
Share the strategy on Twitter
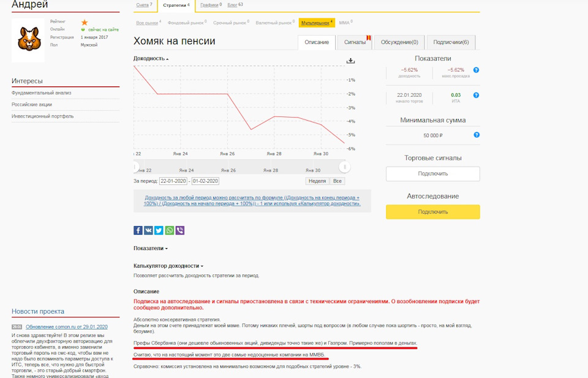click(159, 230)
